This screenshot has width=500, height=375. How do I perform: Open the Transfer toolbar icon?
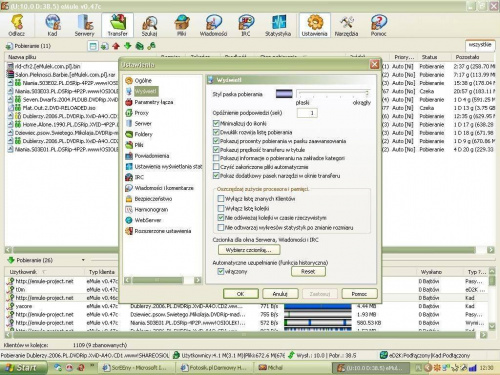point(117,25)
